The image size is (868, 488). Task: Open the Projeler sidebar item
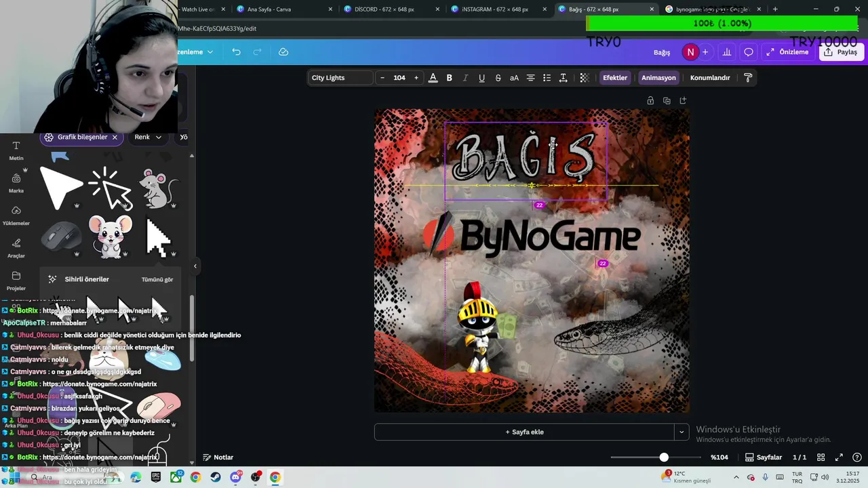pyautogui.click(x=16, y=281)
